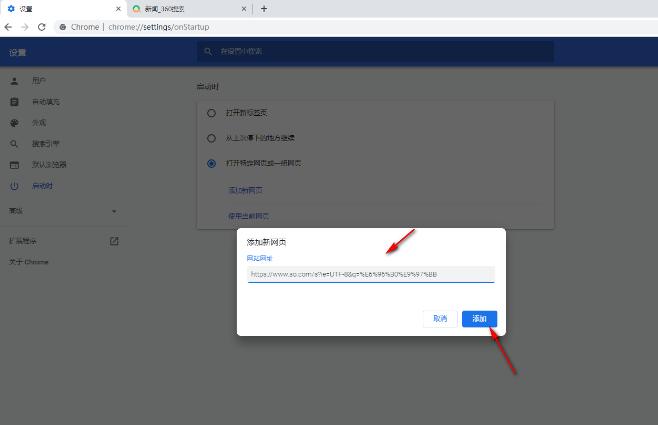Click the blue 添加 button in dialog
The image size is (658, 425).
(479, 318)
